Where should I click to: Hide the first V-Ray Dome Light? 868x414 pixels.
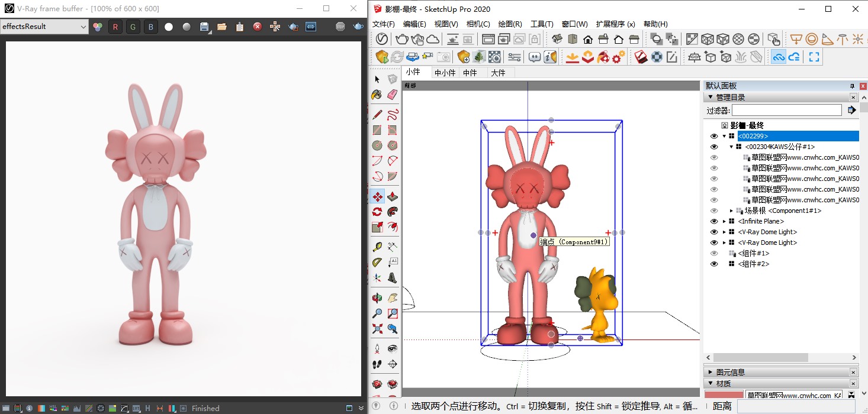(713, 232)
